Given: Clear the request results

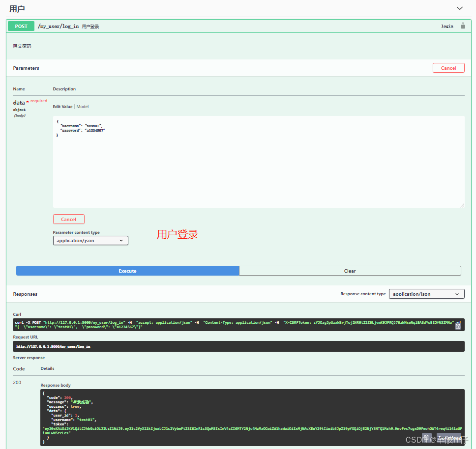Looking at the screenshot, I should (x=350, y=271).
